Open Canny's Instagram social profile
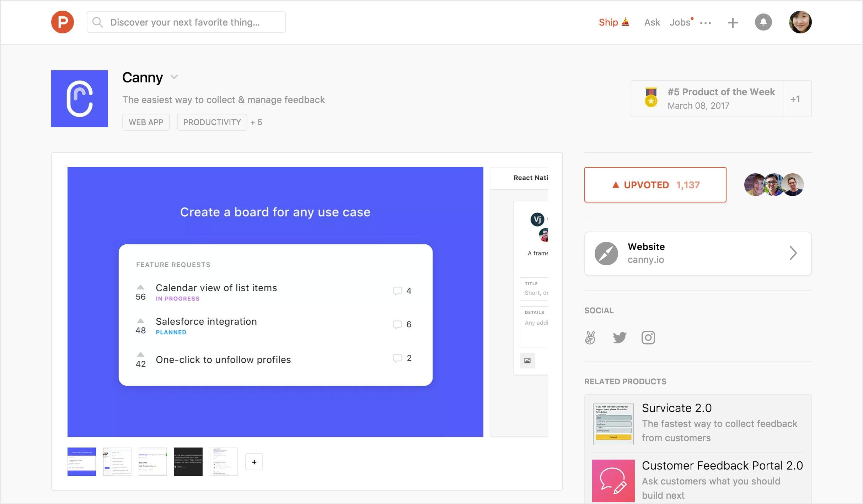The image size is (863, 504). [x=648, y=337]
